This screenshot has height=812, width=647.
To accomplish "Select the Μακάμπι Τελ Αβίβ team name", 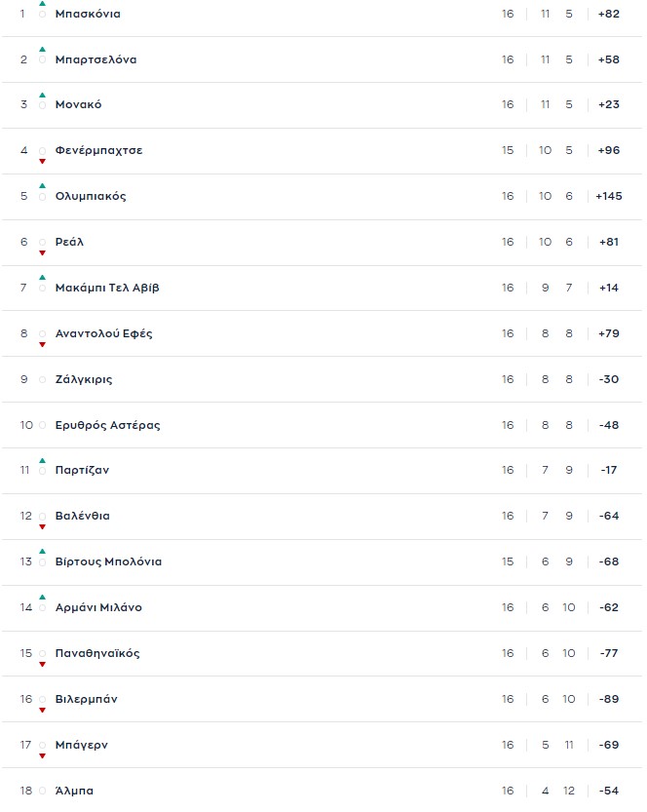I will click(x=107, y=288).
